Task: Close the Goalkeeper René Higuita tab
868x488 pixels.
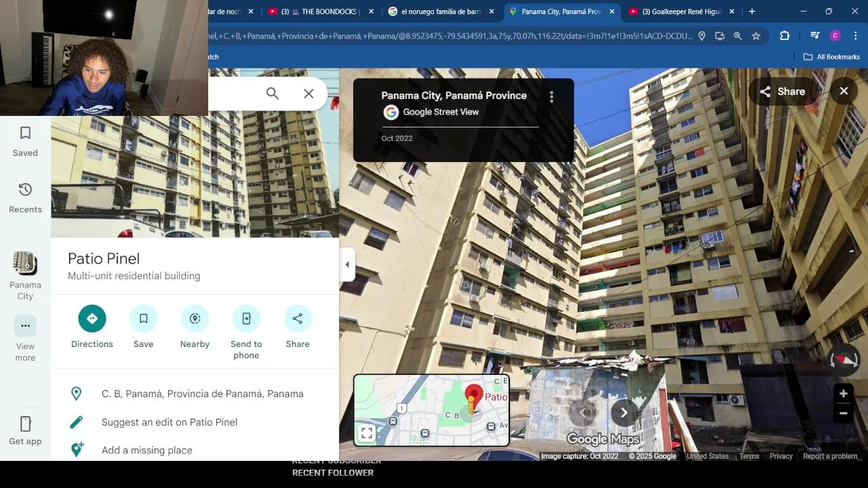Action: click(732, 12)
